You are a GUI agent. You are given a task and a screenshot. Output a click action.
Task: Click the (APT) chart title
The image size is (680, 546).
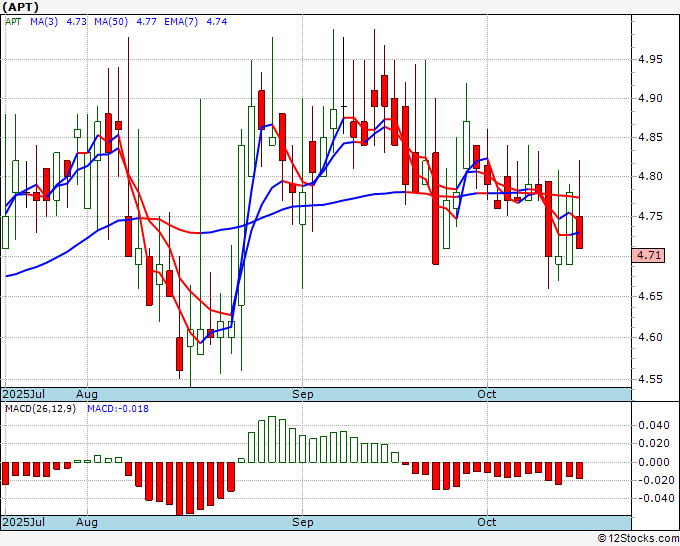point(21,7)
